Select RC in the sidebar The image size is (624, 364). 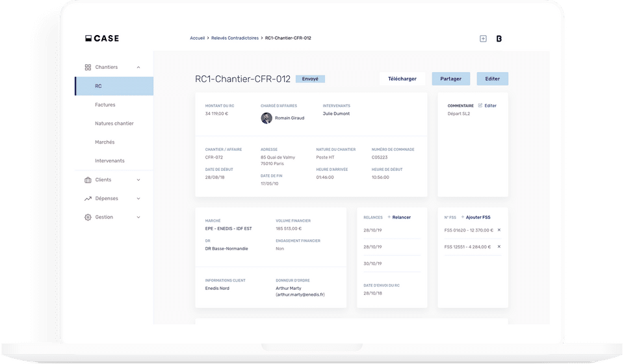click(x=114, y=86)
